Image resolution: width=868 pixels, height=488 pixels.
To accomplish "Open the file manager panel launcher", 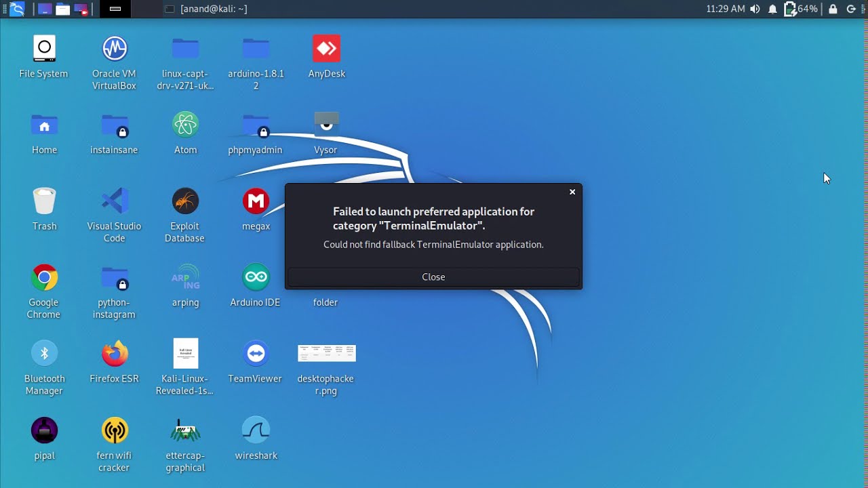I will (x=63, y=9).
